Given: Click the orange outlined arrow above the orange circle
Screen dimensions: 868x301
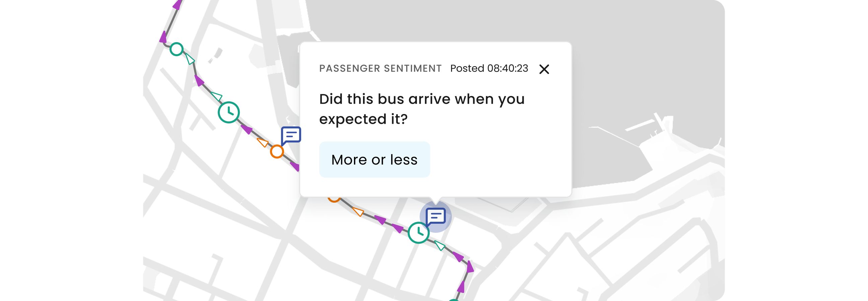Looking at the screenshot, I should click(263, 142).
